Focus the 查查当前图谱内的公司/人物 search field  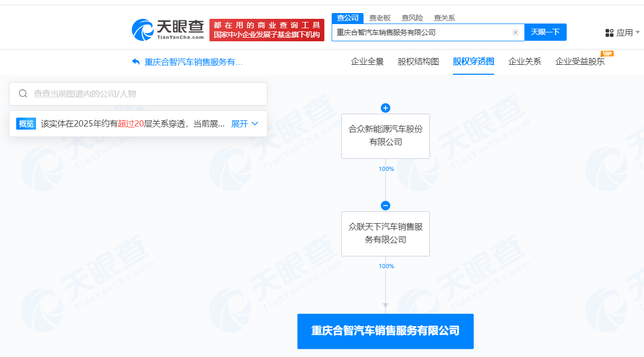(x=146, y=94)
